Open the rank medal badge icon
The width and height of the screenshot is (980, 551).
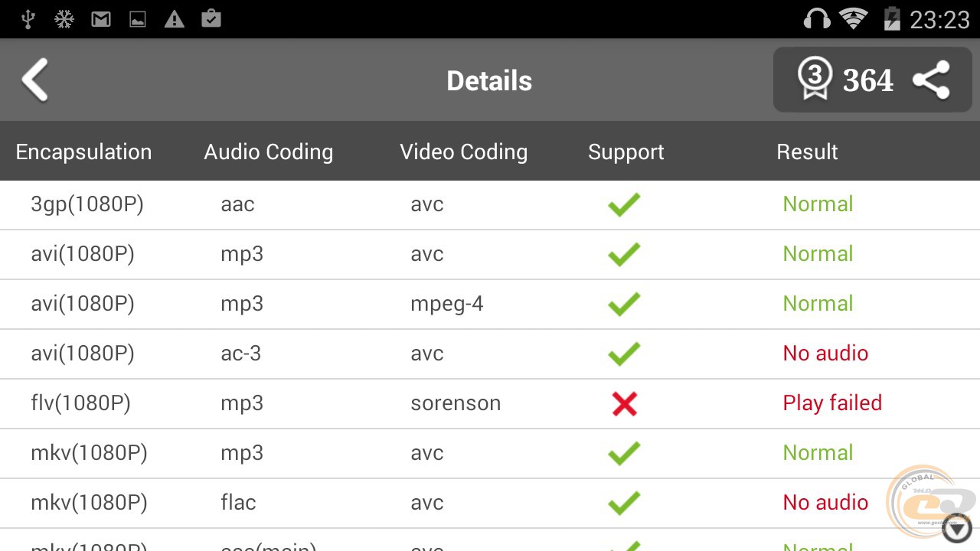(815, 79)
